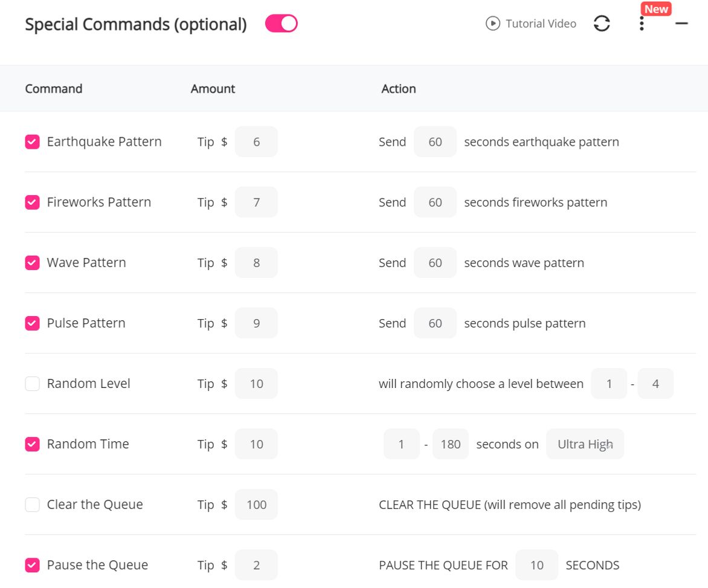The height and width of the screenshot is (588, 708).
Task: Uncheck the Wave Pattern checkbox
Action: [x=32, y=263]
